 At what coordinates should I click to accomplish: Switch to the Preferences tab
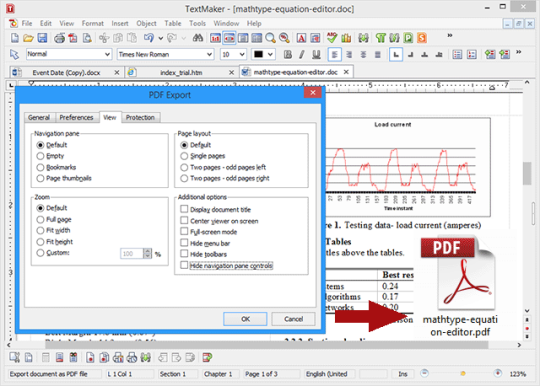click(x=76, y=117)
